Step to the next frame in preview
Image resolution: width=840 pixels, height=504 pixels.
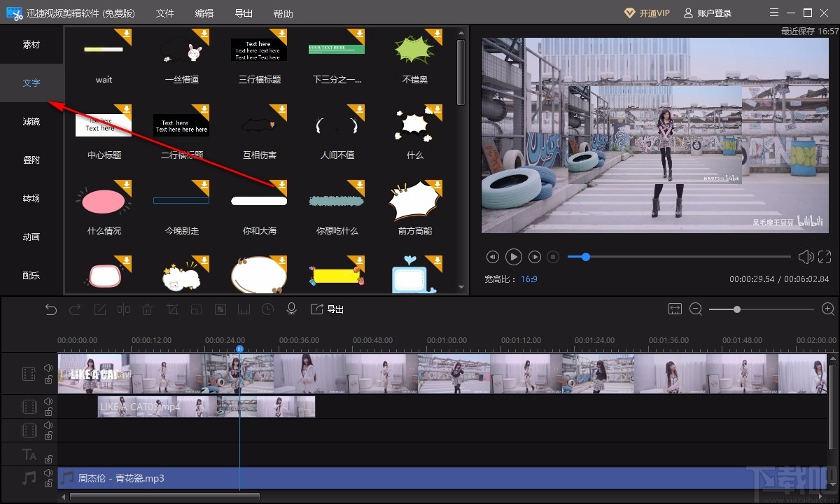point(534,257)
